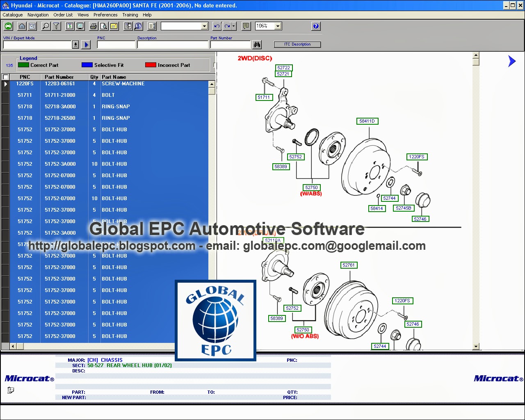The height and width of the screenshot is (420, 525).
Task: Click the blue next-page arrow above the diagram
Action: (x=511, y=61)
